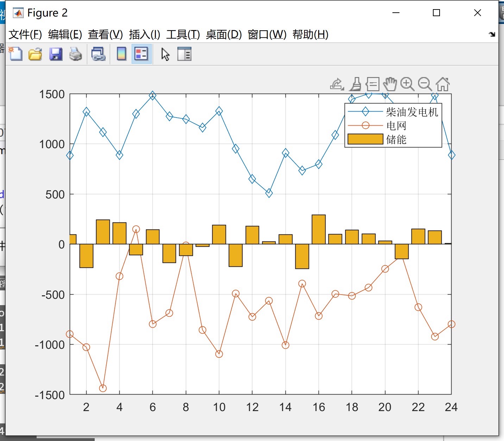Insert colorbar from the toolbar
Screen dimensions: 504x441
pyautogui.click(x=121, y=54)
